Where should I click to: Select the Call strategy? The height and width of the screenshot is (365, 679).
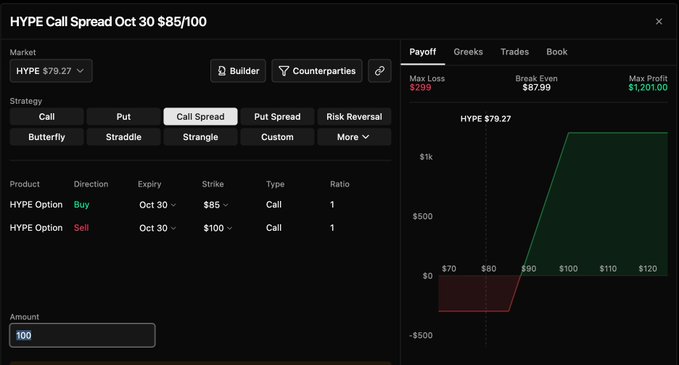47,116
